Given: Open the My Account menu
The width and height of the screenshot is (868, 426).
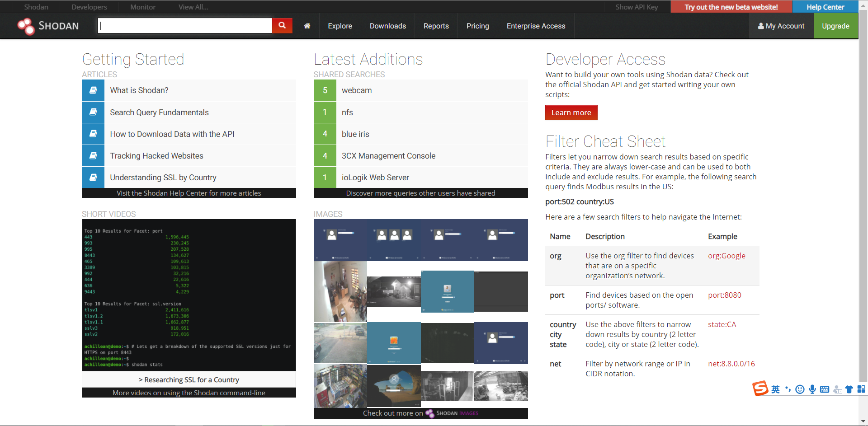Looking at the screenshot, I should [x=781, y=26].
